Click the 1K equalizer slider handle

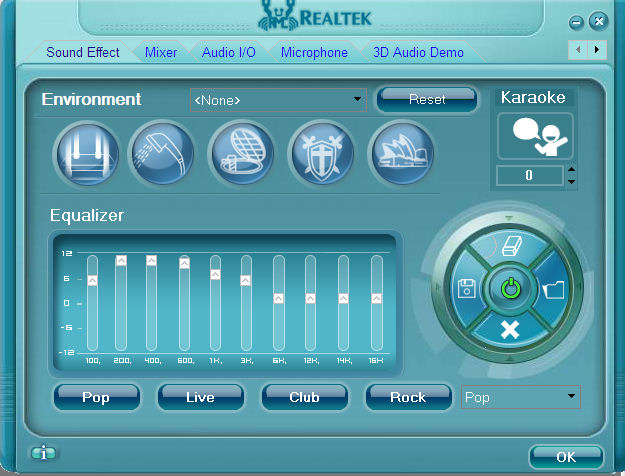click(215, 274)
